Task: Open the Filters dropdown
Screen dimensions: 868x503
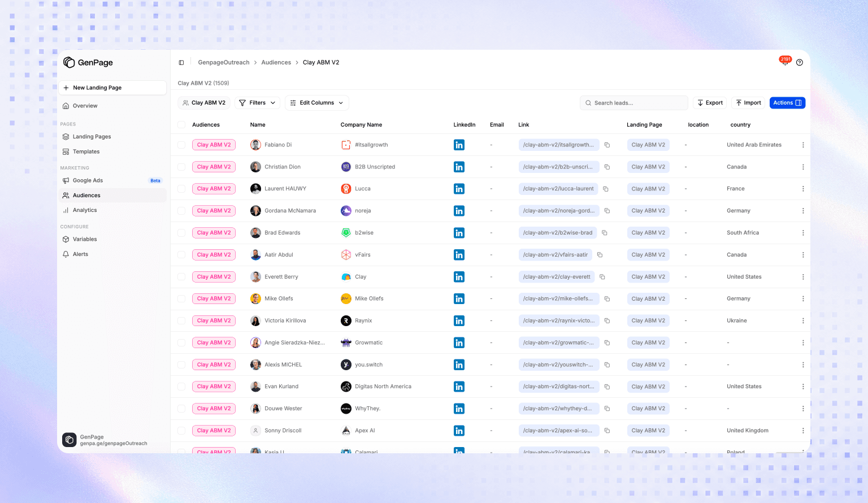Action: (257, 103)
